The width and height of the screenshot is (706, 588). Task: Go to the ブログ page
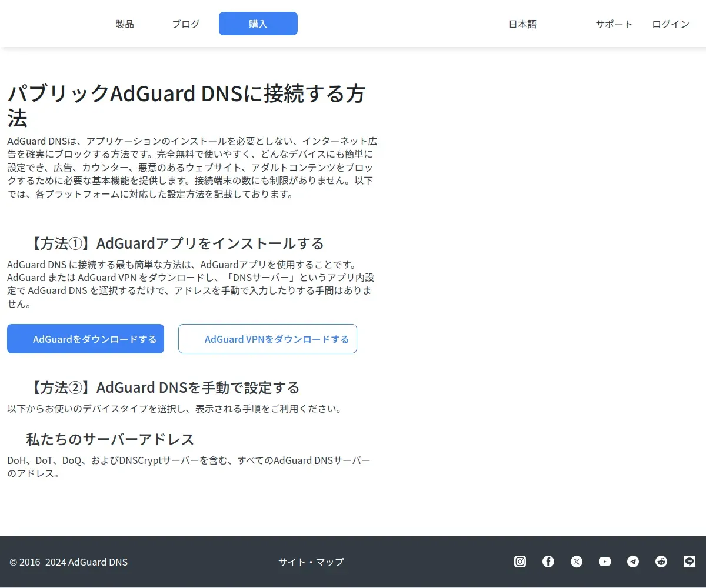click(x=186, y=24)
